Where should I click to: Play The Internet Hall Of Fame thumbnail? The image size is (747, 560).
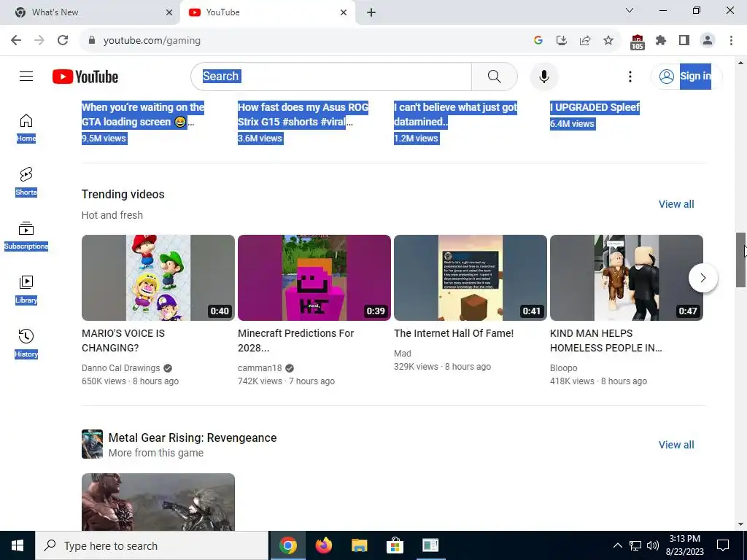(471, 278)
